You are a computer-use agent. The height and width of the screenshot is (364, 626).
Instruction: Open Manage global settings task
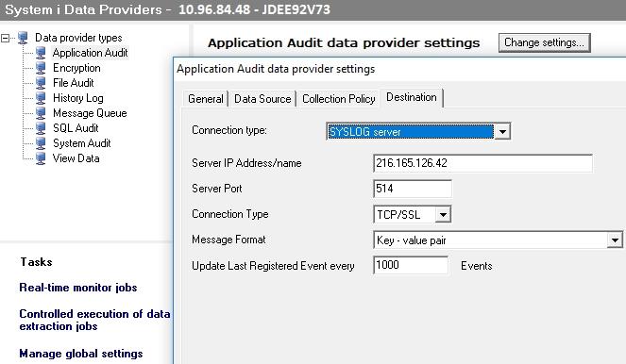(x=81, y=354)
